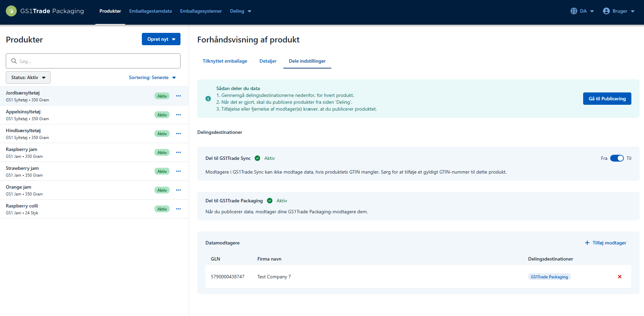The height and width of the screenshot is (316, 644).
Task: Select the Dele indstillinger tab
Action: pyautogui.click(x=307, y=61)
